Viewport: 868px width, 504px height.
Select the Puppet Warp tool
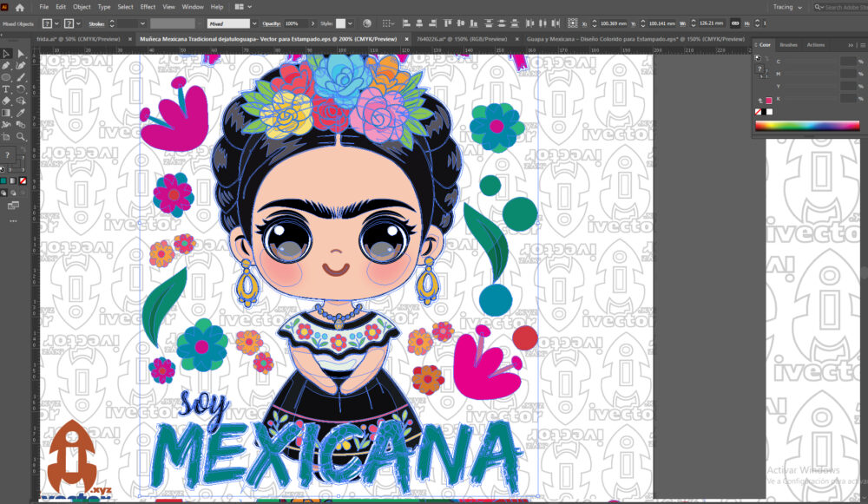pos(6,124)
